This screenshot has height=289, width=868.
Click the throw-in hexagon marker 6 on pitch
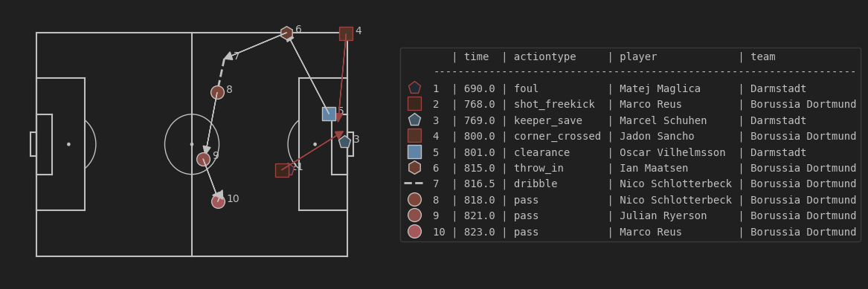point(286,33)
